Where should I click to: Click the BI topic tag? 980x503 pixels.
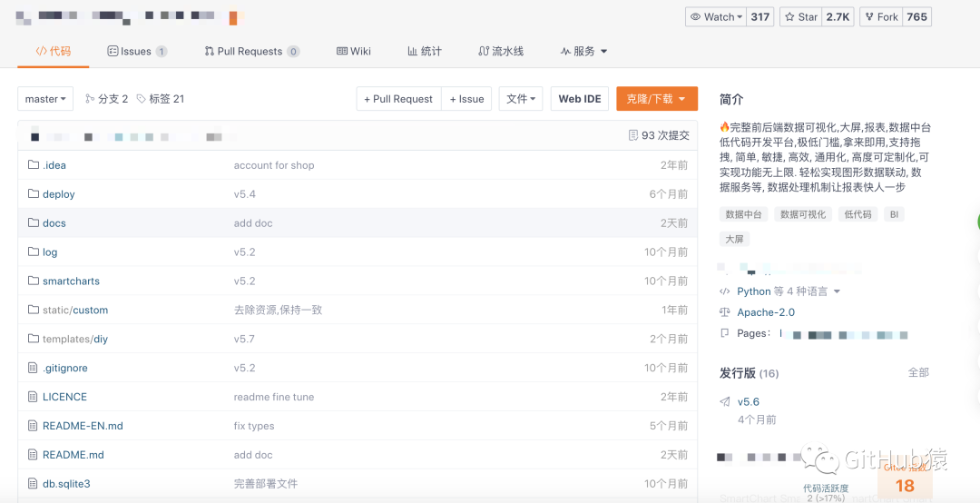click(x=895, y=214)
